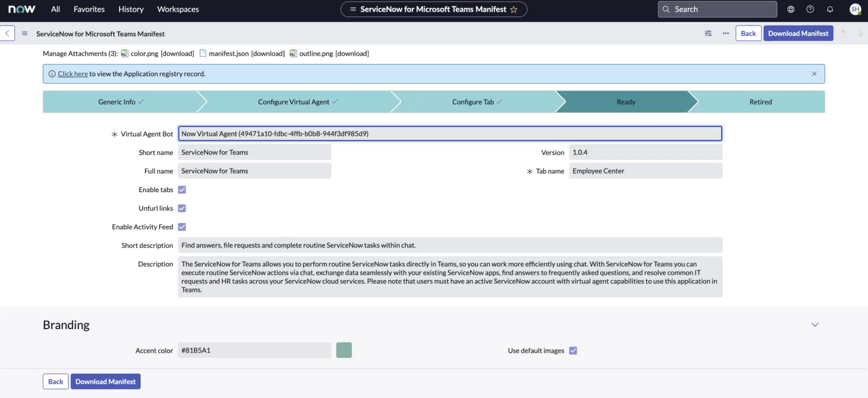Click the Short description field

pos(450,245)
